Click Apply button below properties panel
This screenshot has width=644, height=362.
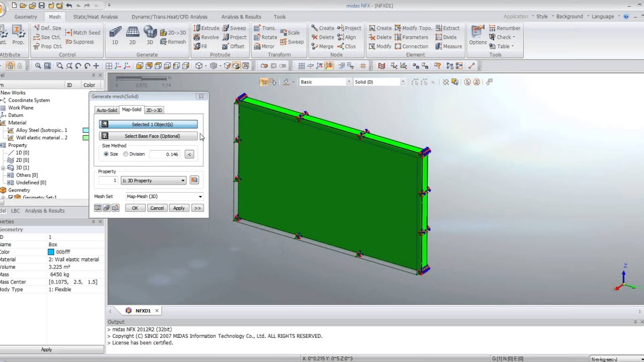pyautogui.click(x=46, y=349)
